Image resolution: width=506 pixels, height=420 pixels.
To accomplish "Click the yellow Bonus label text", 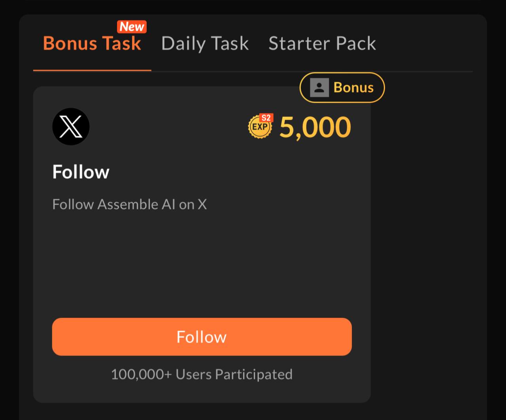I will click(x=353, y=87).
